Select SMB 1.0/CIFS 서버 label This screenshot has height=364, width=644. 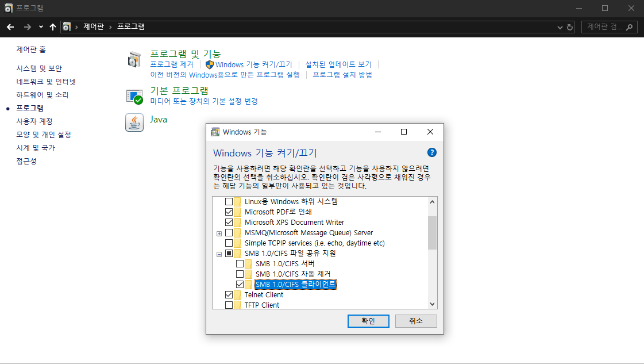click(x=285, y=263)
